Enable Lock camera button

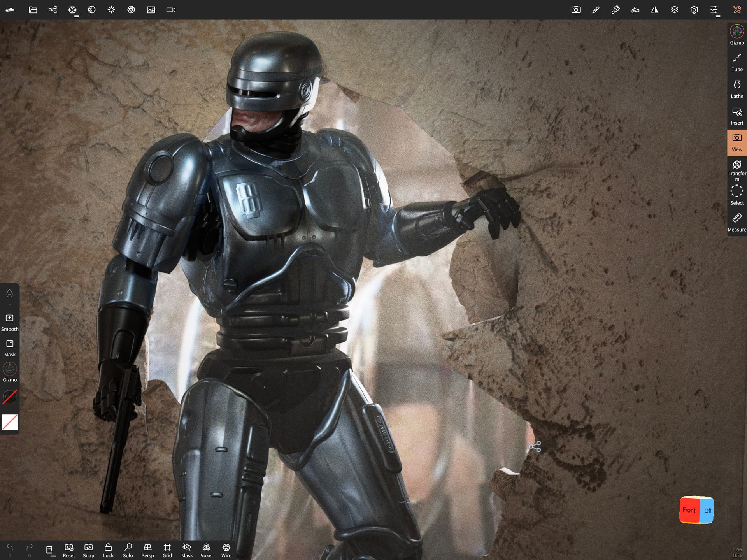108,550
